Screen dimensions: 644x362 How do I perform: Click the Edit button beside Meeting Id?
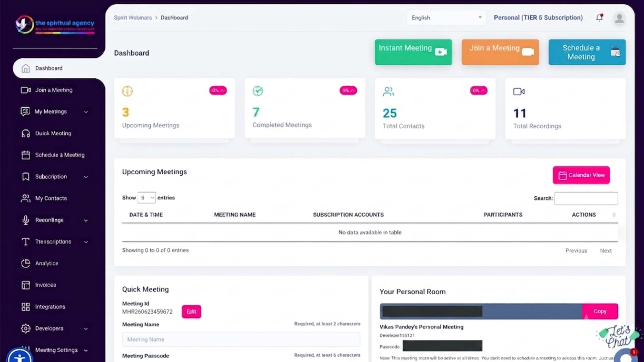pyautogui.click(x=191, y=312)
